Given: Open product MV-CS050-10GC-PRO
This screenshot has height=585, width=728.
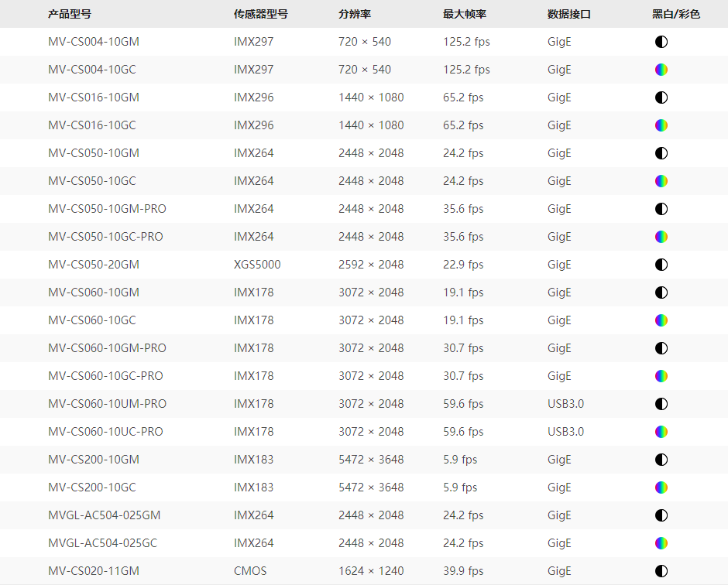Looking at the screenshot, I should pos(105,237).
